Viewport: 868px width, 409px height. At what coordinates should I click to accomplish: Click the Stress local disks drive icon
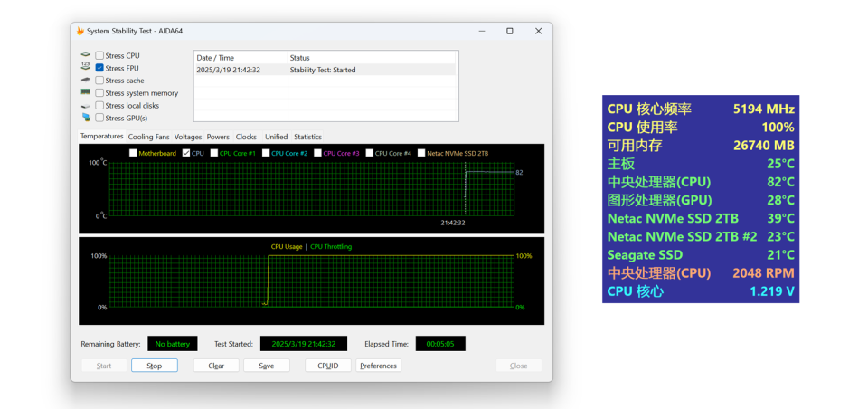pos(85,105)
